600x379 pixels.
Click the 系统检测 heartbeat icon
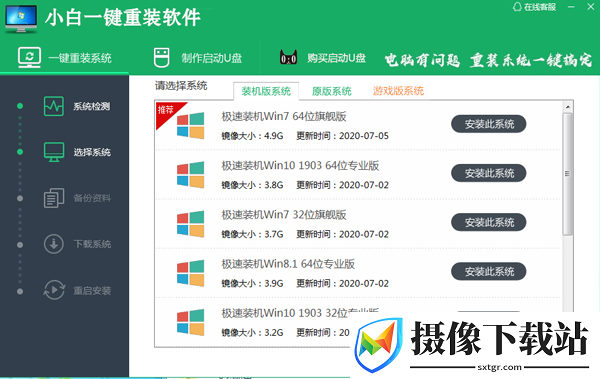(54, 106)
